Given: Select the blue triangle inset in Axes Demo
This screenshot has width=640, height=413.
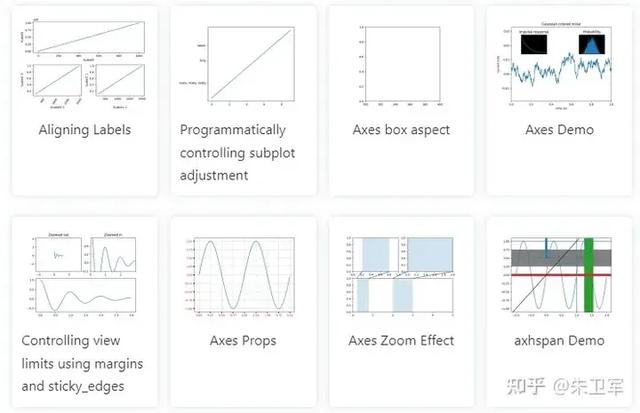Looking at the screenshot, I should tap(592, 44).
